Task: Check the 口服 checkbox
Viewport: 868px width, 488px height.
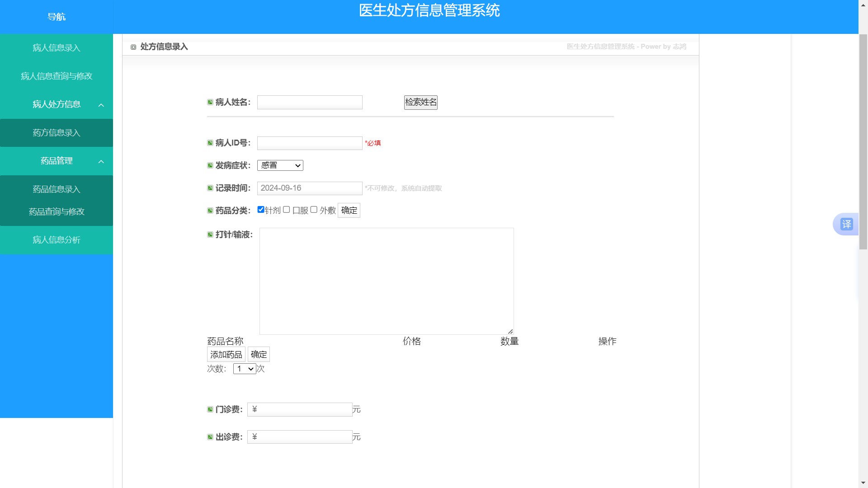Action: click(x=287, y=210)
